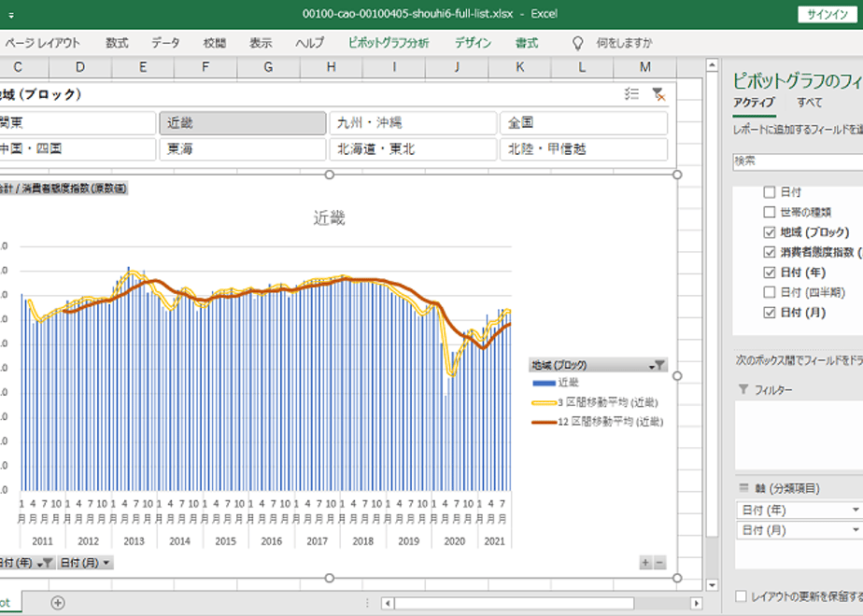
Task: Open the データ ribbon tab
Action: click(165, 43)
